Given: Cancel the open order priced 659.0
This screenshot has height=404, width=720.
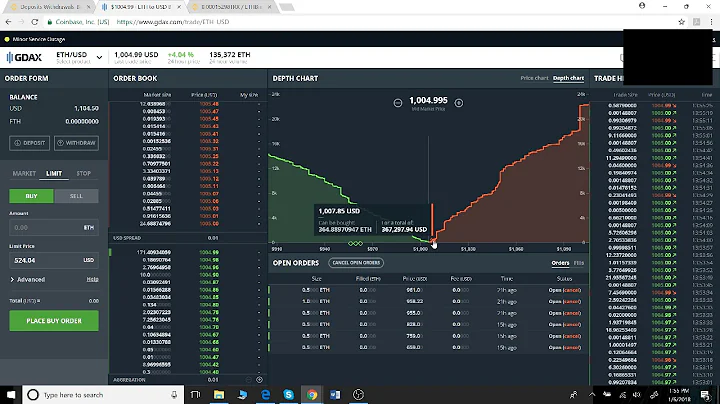Looking at the screenshot, I should coord(572,348).
